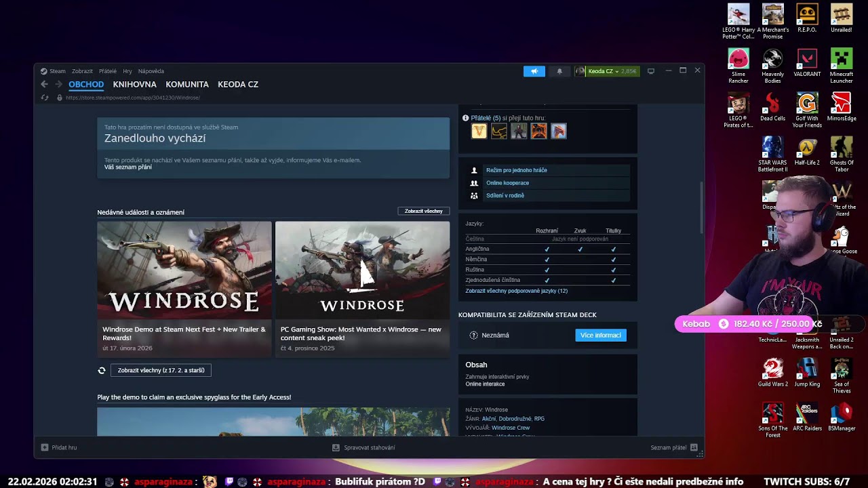Open the Minecraft Launcher desktop shortcut
Screen dimensions: 868x488
click(842, 66)
